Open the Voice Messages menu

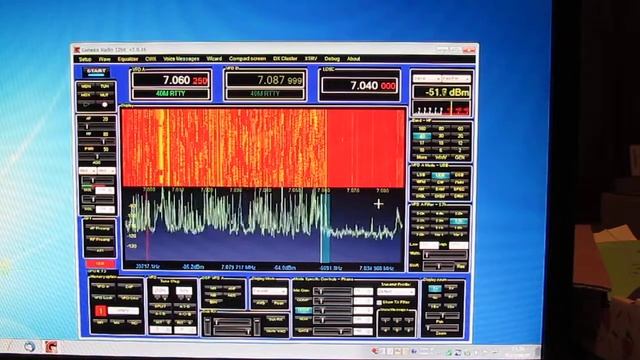[x=181, y=59]
